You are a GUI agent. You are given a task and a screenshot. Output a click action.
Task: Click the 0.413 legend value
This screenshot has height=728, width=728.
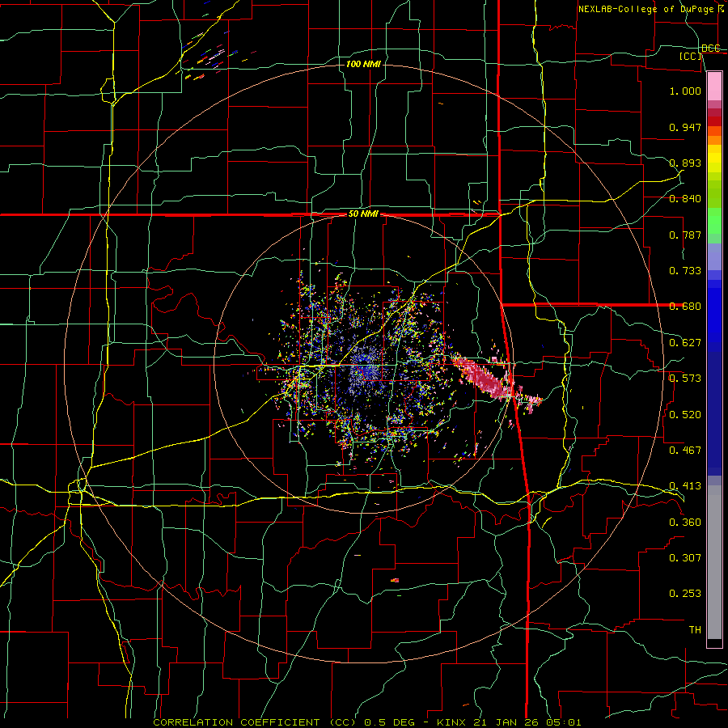point(685,486)
